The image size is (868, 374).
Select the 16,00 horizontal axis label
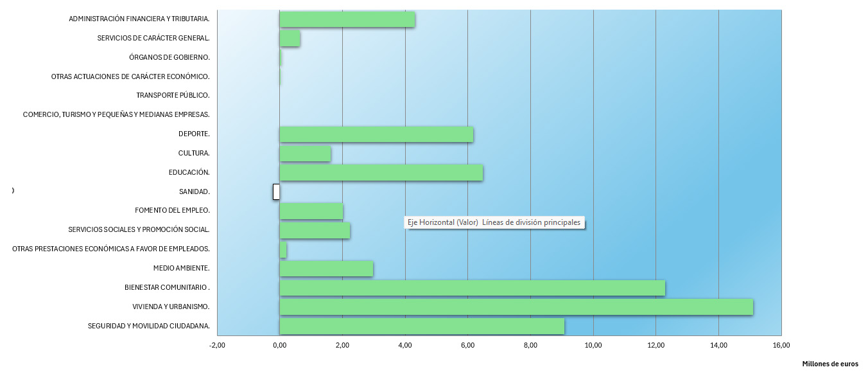[x=781, y=346]
